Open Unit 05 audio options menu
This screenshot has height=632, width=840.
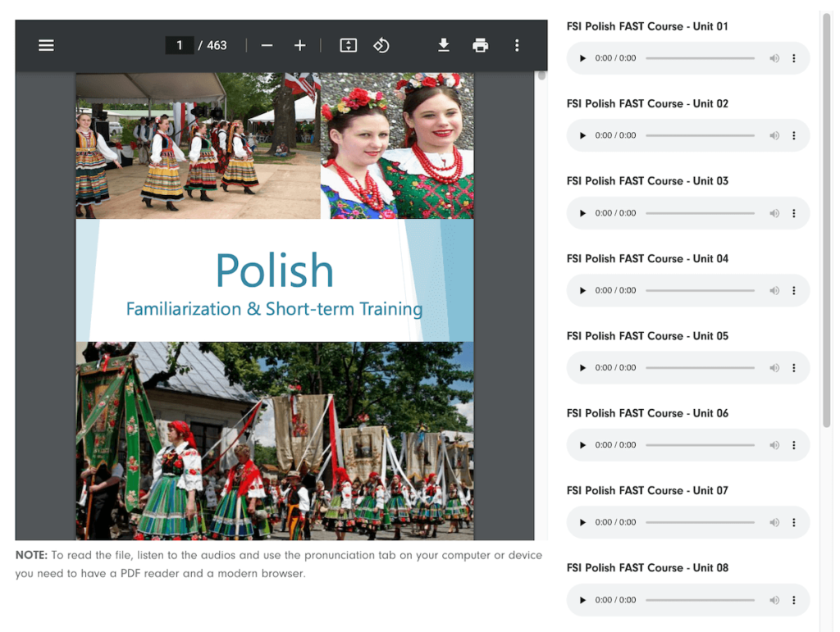pyautogui.click(x=794, y=367)
